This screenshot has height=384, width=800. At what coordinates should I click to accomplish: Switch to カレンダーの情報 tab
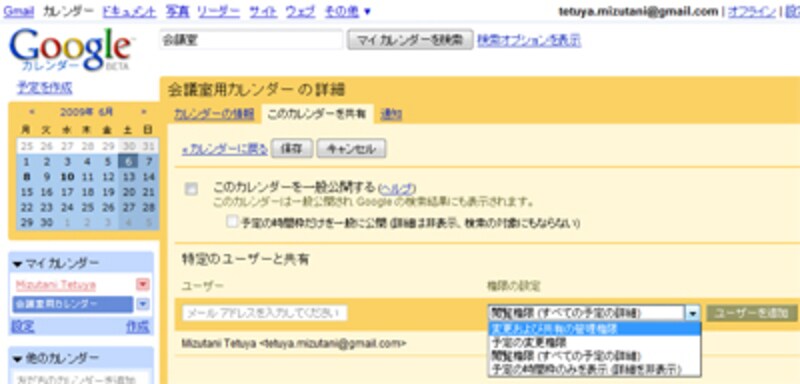point(214,115)
